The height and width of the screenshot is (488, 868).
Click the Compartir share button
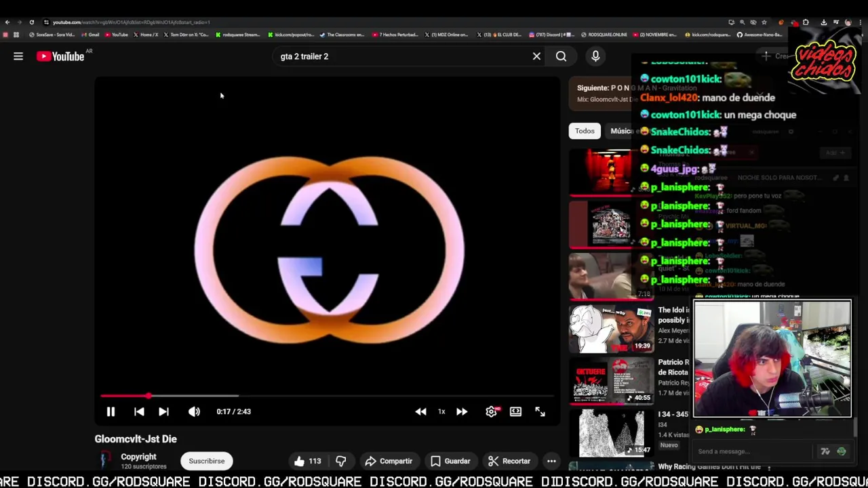(389, 461)
